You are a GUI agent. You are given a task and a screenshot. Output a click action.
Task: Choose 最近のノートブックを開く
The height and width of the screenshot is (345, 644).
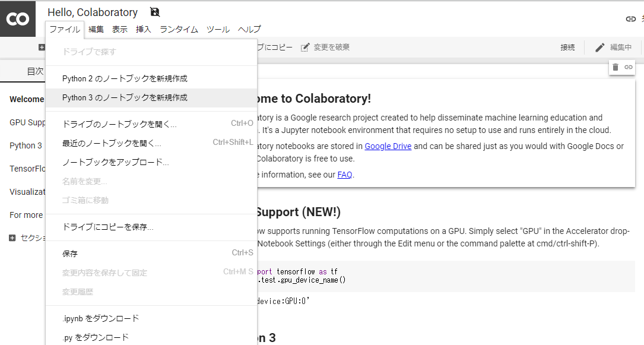click(x=151, y=143)
